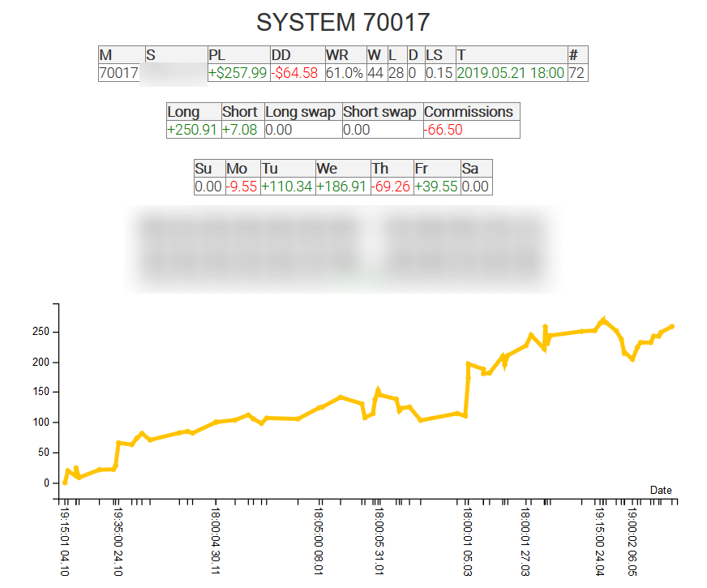Click the 19:15:01 04.10 date label
This screenshot has height=588, width=707.
65,542
